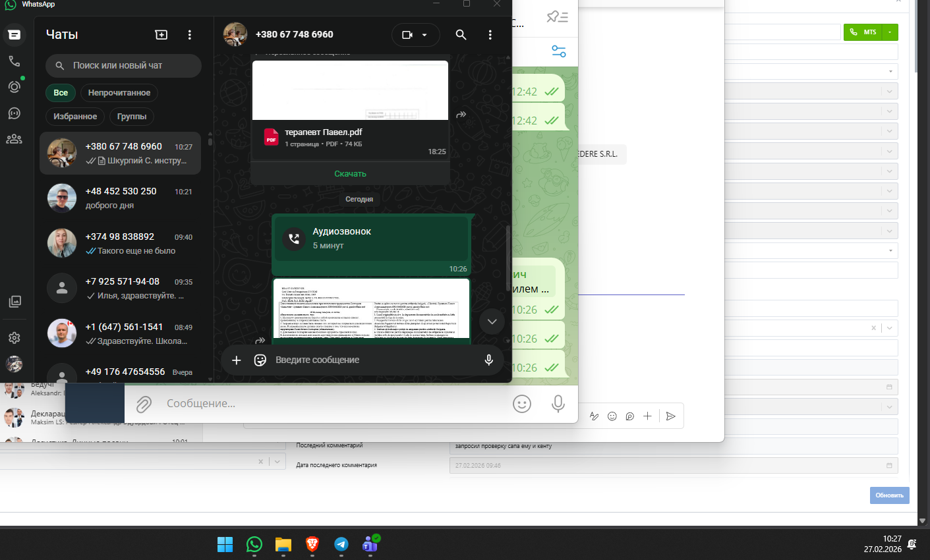
Task: Click the green MTS call button
Action: point(863,32)
